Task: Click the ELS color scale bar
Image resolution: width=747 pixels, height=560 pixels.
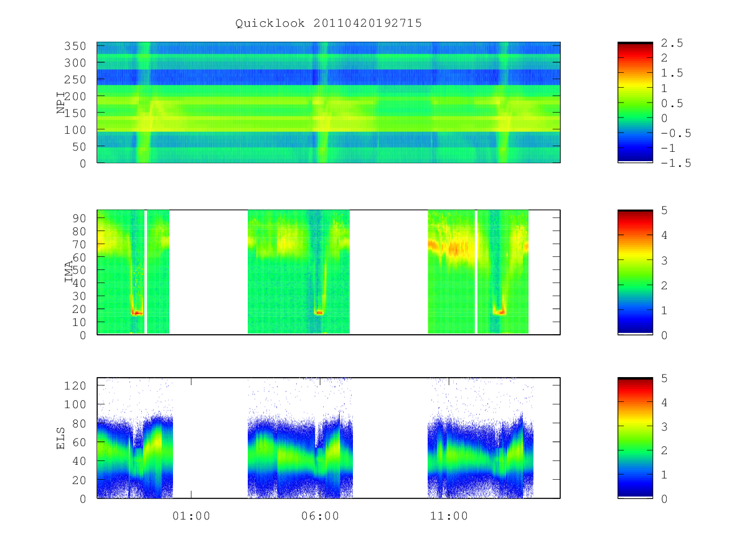Action: tap(635, 437)
